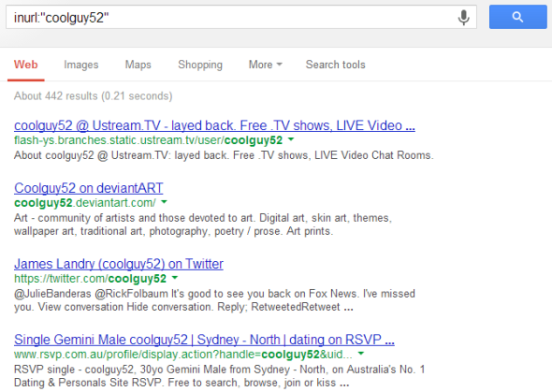Click the microphone voice search icon

[x=464, y=17]
